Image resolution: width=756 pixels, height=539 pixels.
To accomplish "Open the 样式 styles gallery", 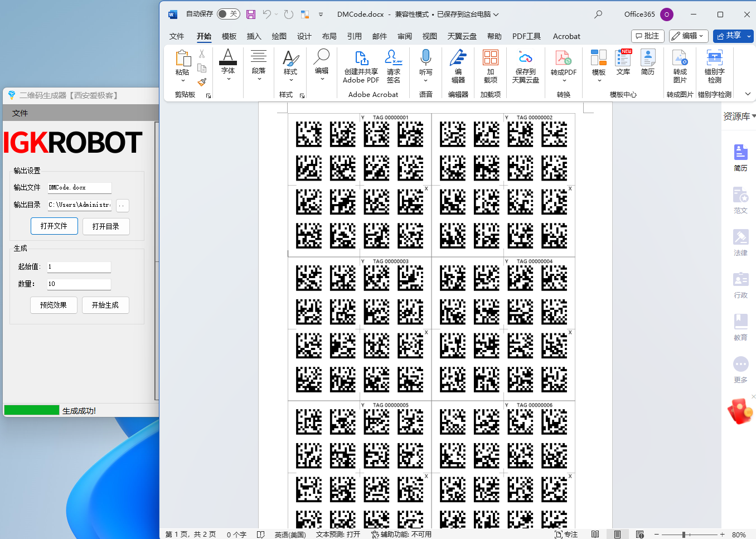I will [290, 65].
